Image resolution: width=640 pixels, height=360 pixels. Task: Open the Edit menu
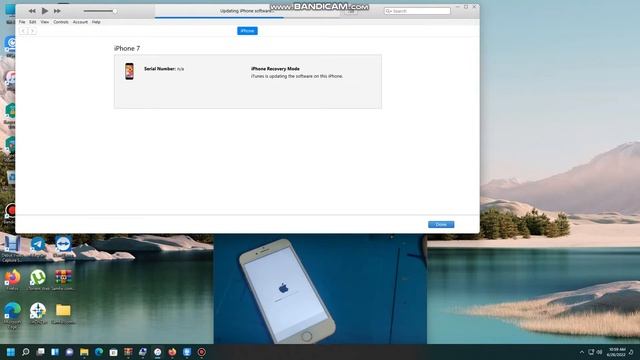point(33,22)
